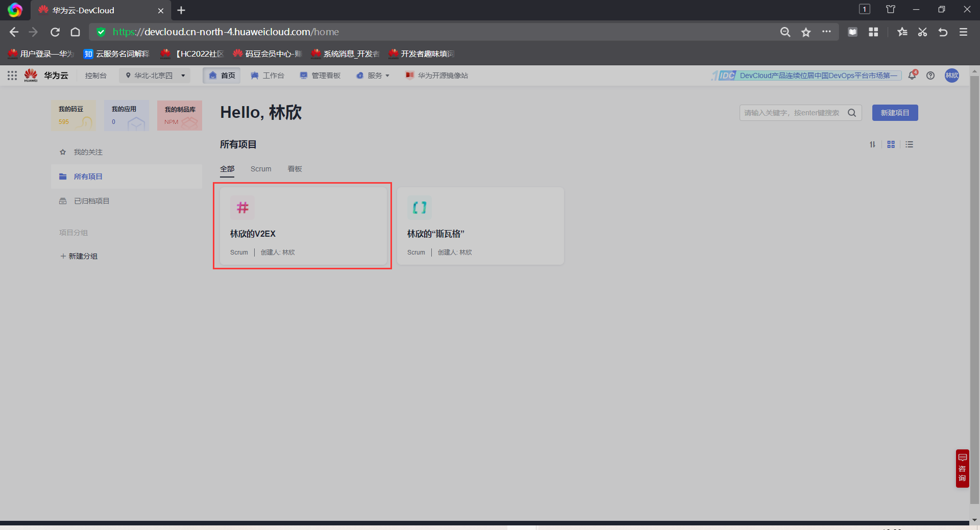Switch to card grid view
Viewport: 980px width, 530px height.
[x=891, y=144]
